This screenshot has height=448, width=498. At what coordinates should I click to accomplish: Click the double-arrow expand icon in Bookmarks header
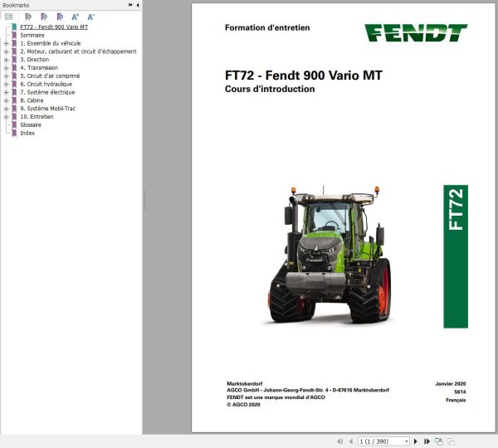pyautogui.click(x=130, y=5)
